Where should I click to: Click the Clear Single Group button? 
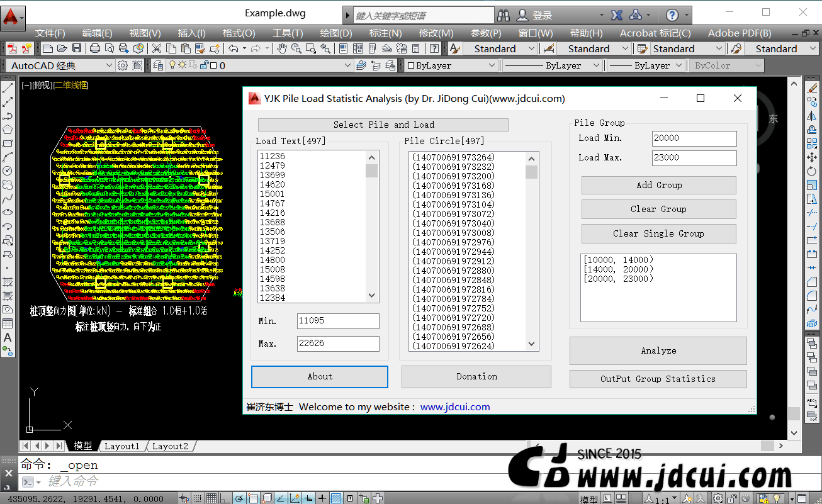click(x=659, y=233)
